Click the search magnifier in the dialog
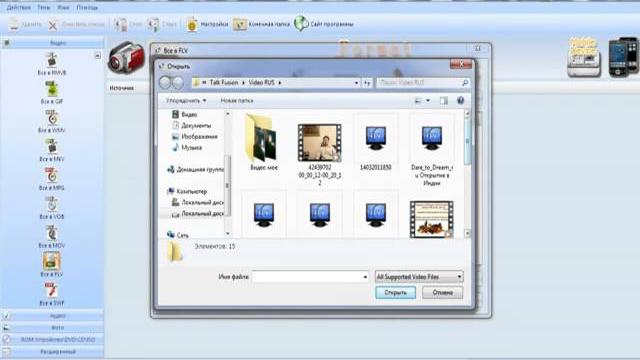 tap(464, 83)
